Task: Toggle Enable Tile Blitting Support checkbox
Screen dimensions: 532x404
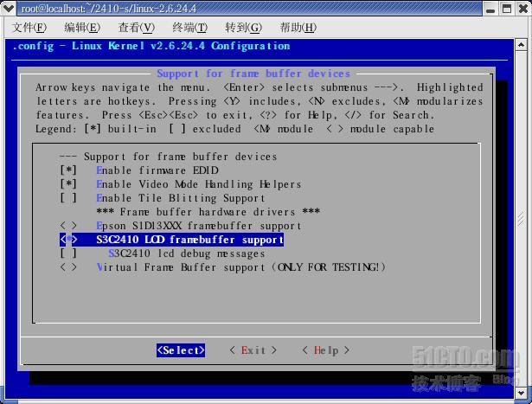Action: pos(68,198)
